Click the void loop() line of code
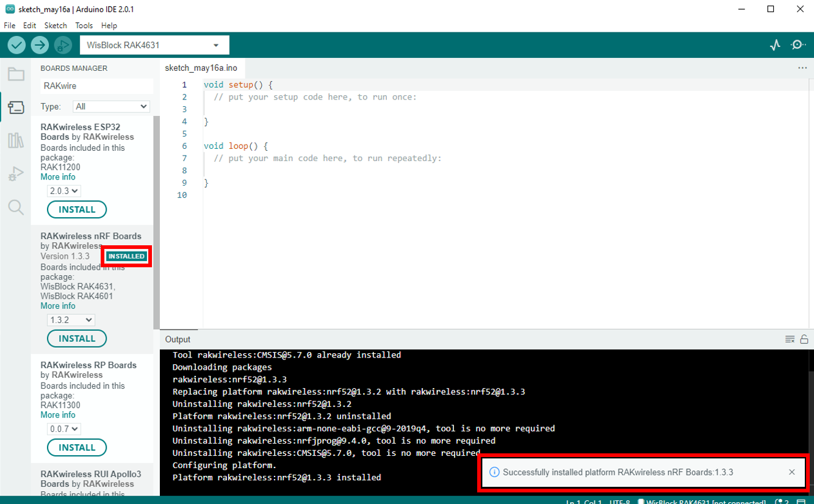Screen dimensions: 814x504 point(236,146)
